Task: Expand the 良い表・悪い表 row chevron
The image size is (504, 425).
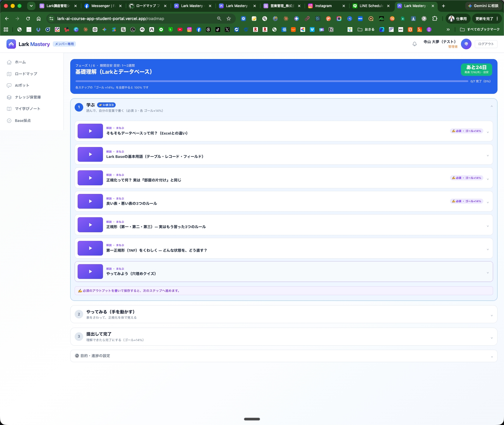Action: pyautogui.click(x=488, y=202)
